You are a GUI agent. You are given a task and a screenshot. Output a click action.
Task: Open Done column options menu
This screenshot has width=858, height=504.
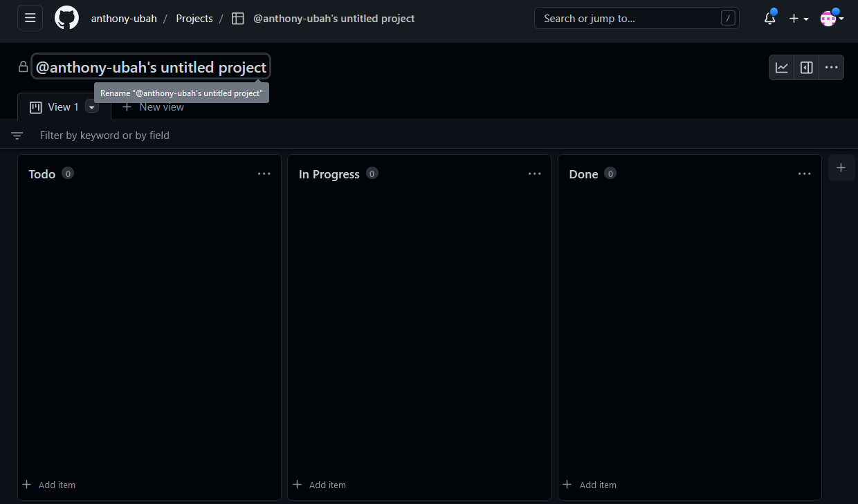point(804,174)
